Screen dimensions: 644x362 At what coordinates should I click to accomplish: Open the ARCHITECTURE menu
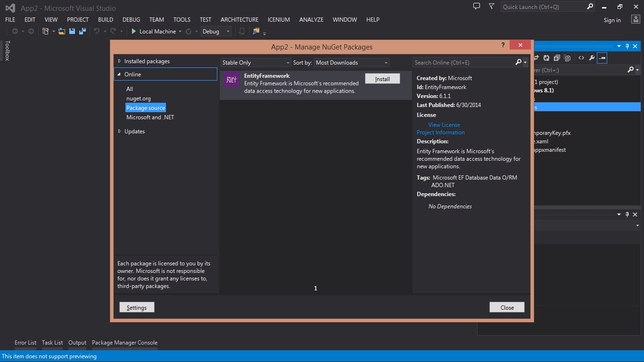click(x=239, y=20)
